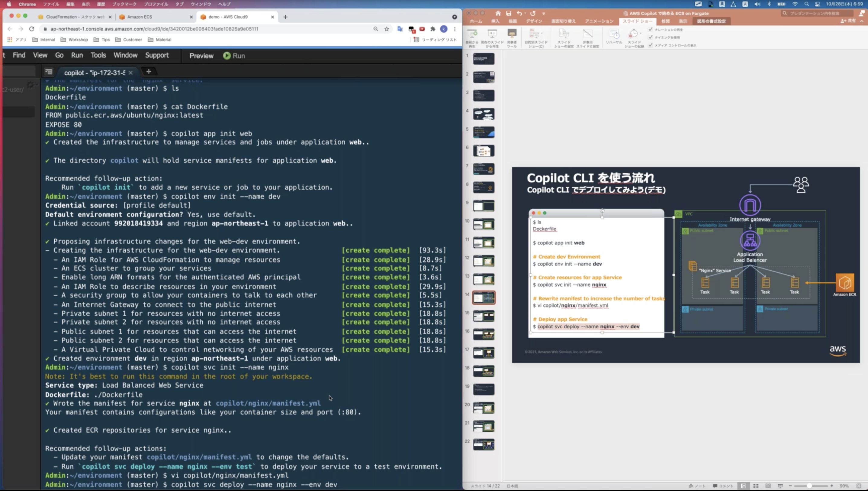Viewport: 868px width, 491px height.
Task: Click the 共有 share button
Action: click(848, 21)
